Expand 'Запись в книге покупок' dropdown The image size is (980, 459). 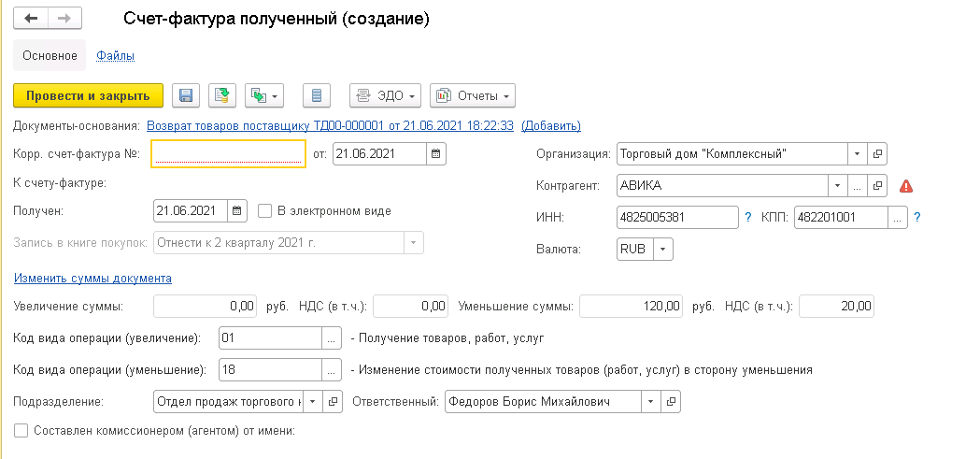pyautogui.click(x=414, y=243)
